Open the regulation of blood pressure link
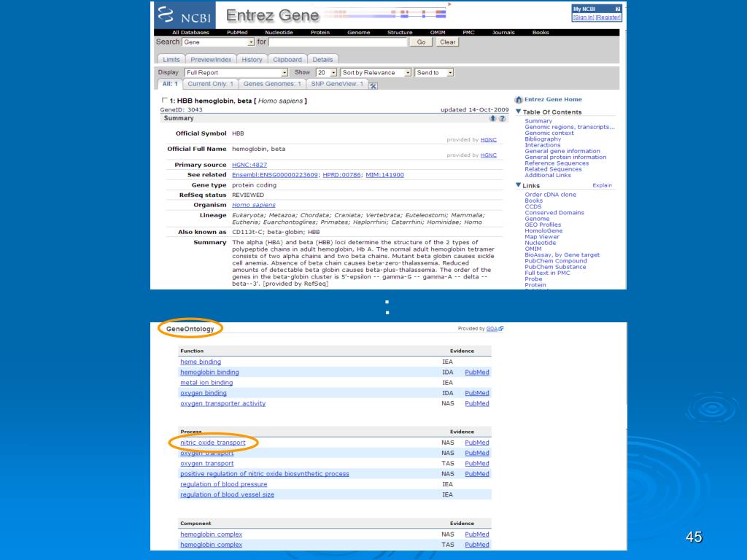 [223, 484]
